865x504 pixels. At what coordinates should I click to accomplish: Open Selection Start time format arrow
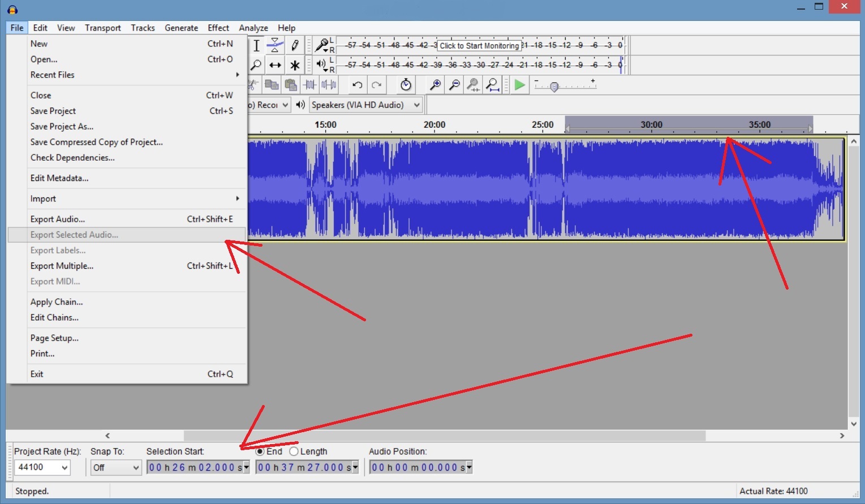tap(246, 467)
